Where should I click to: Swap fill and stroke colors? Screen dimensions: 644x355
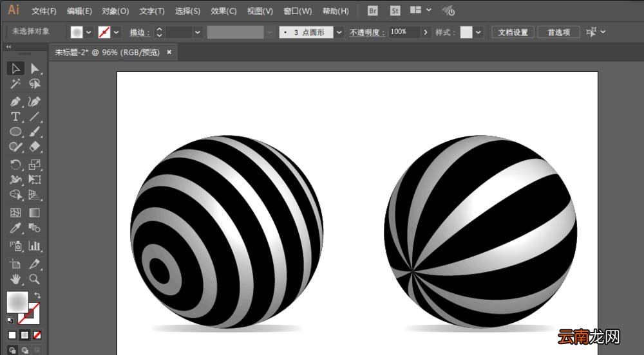[37, 295]
